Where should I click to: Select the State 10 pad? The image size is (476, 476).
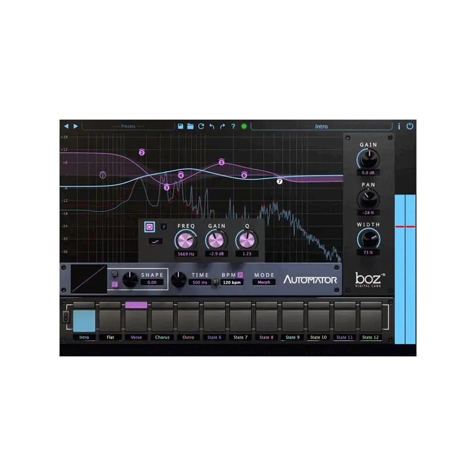(x=318, y=321)
